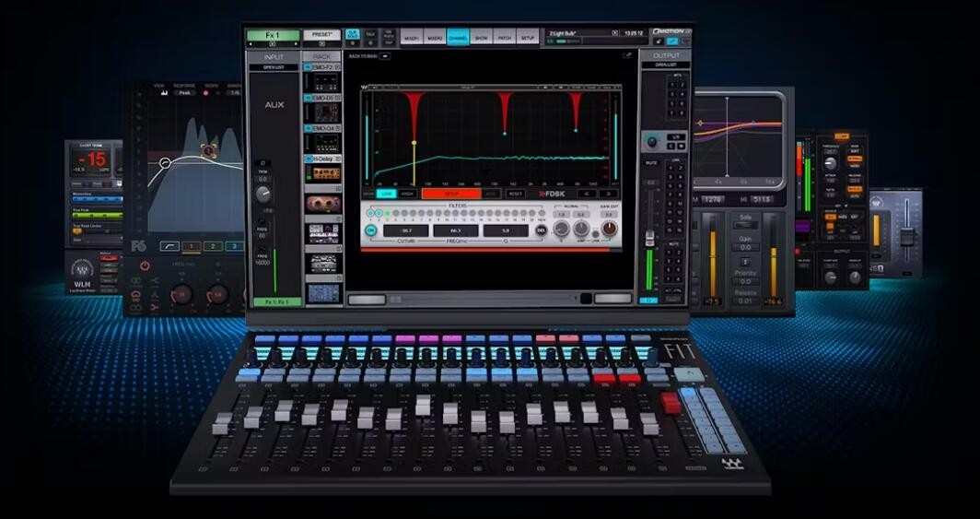Select band 3 in F6 window

point(234,246)
